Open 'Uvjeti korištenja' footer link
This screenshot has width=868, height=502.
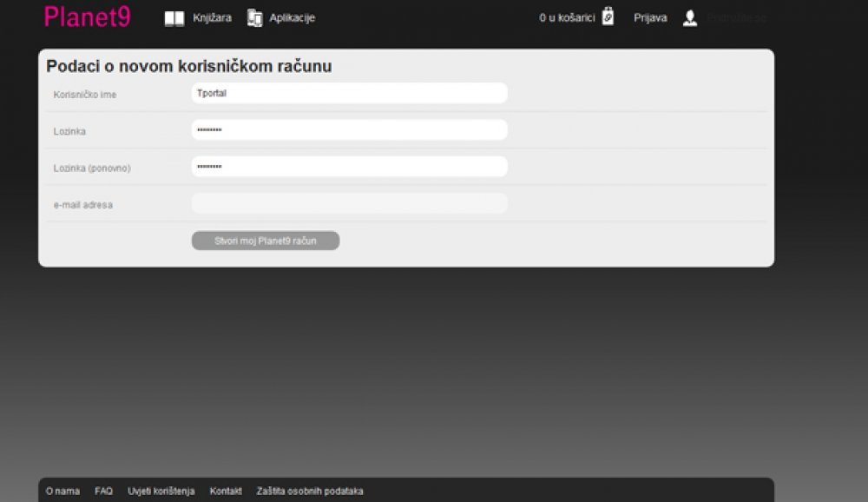point(161,491)
